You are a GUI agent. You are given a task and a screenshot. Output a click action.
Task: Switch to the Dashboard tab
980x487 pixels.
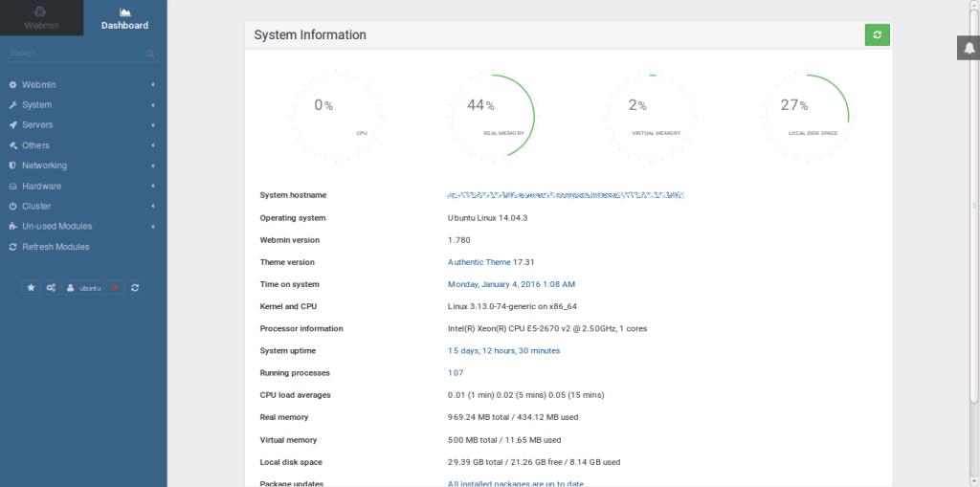pos(125,17)
